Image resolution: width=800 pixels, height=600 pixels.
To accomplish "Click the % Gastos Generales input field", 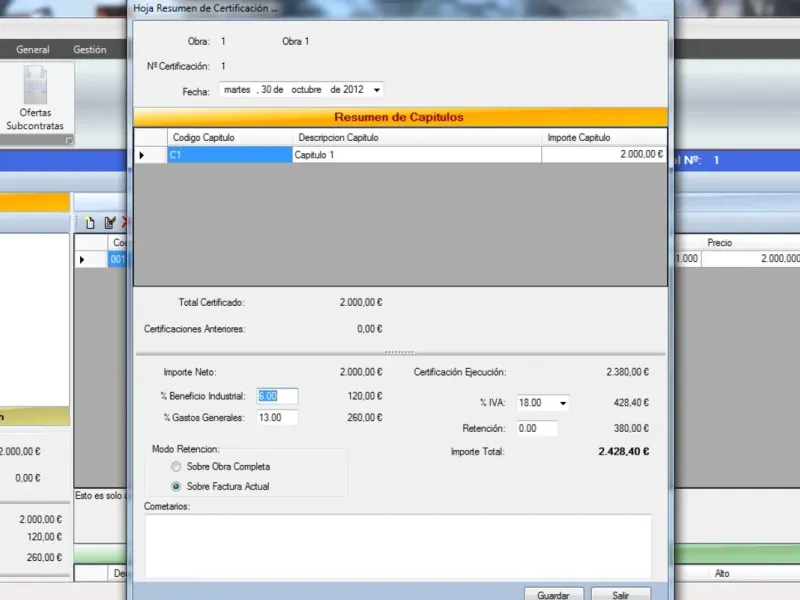I will (x=277, y=417).
